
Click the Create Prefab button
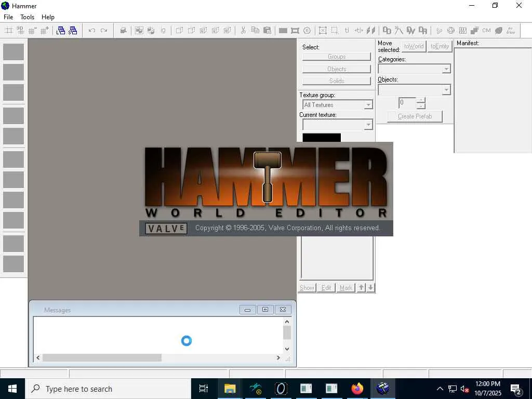pos(415,116)
